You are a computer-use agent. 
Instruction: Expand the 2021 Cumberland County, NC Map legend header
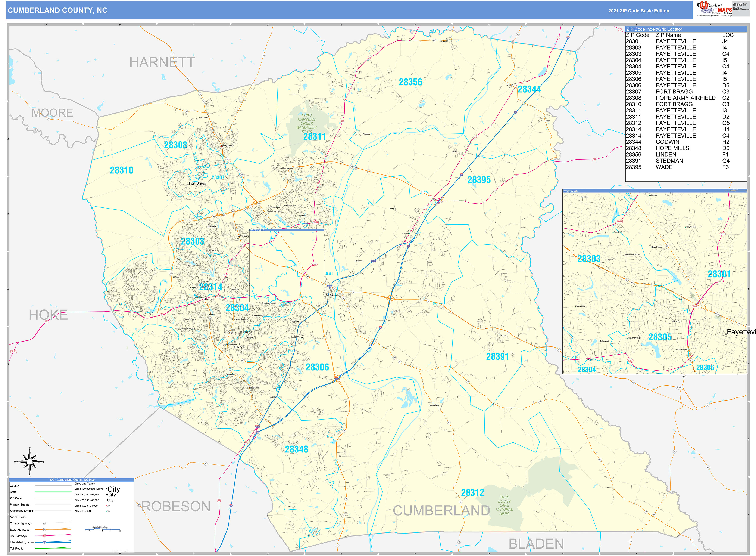click(72, 480)
